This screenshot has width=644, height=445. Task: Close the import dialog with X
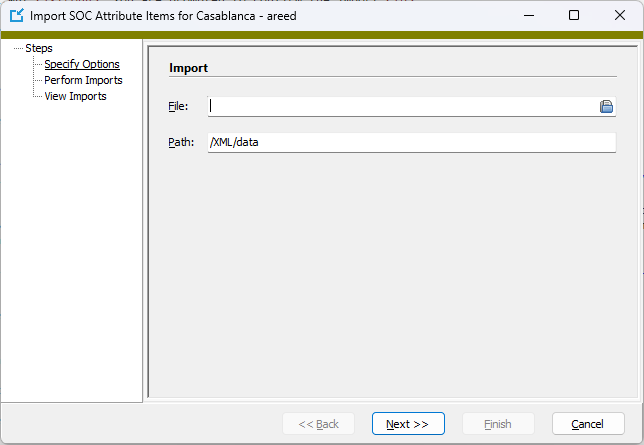620,16
